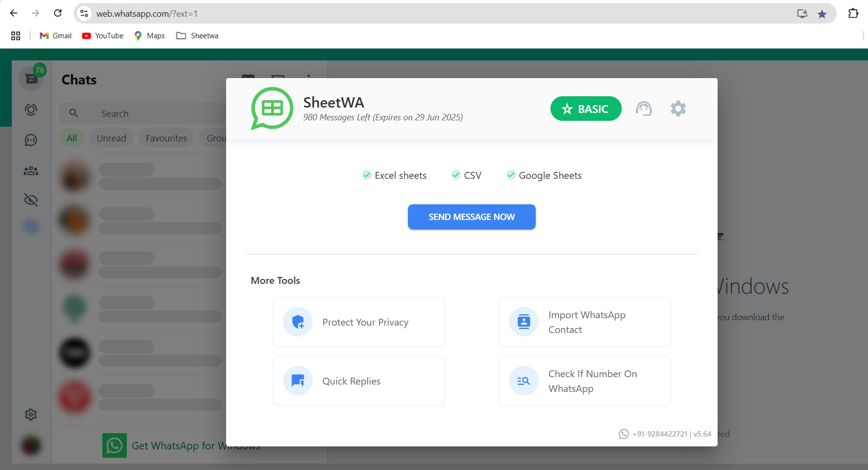Viewport: 868px width, 470px height.
Task: Click the Protect Your Privacy shield icon
Action: 298,322
